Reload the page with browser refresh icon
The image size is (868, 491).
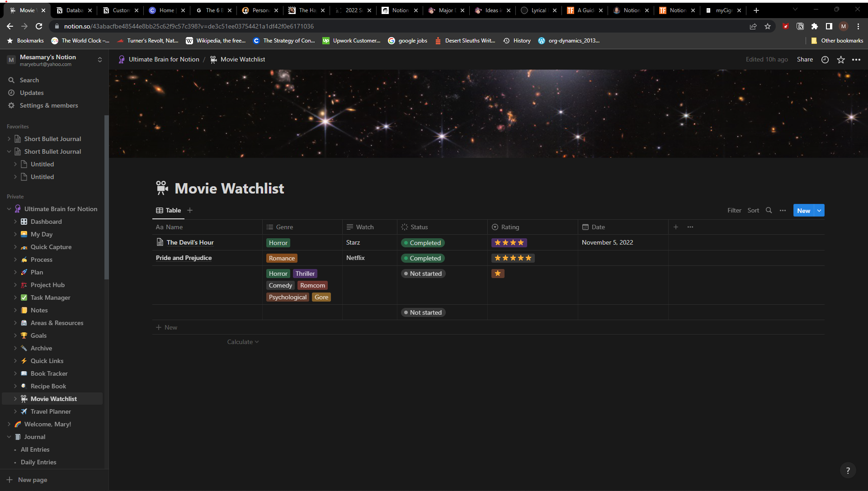click(x=39, y=26)
